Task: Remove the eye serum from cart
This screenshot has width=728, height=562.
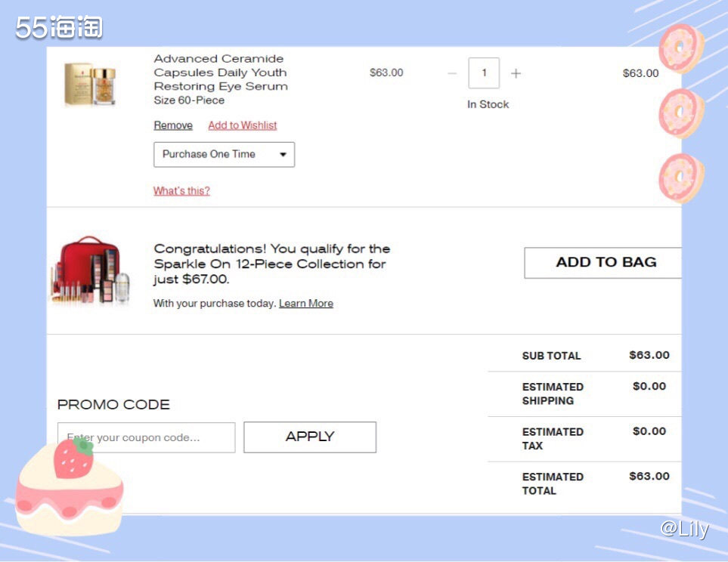Action: point(173,125)
